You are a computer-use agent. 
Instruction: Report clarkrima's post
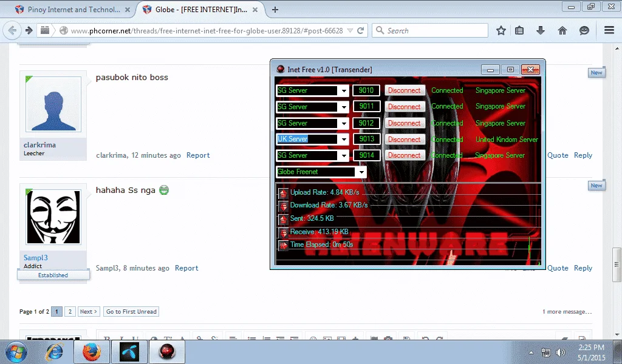(198, 155)
